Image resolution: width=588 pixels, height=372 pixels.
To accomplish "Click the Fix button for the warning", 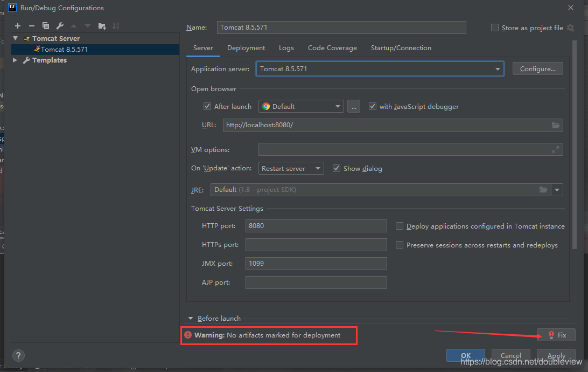I will [x=556, y=335].
